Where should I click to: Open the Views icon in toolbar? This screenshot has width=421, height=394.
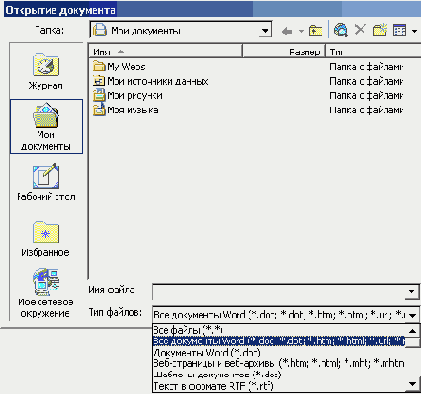[400, 30]
